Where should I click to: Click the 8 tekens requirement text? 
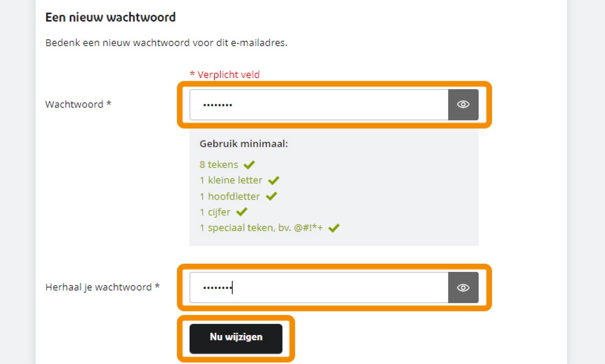pos(219,165)
